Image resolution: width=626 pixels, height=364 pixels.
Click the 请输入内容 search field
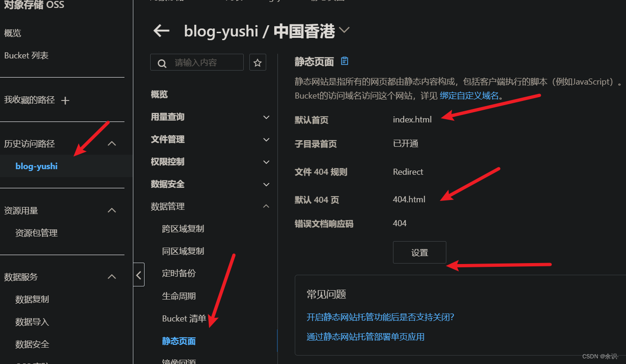pyautogui.click(x=197, y=63)
